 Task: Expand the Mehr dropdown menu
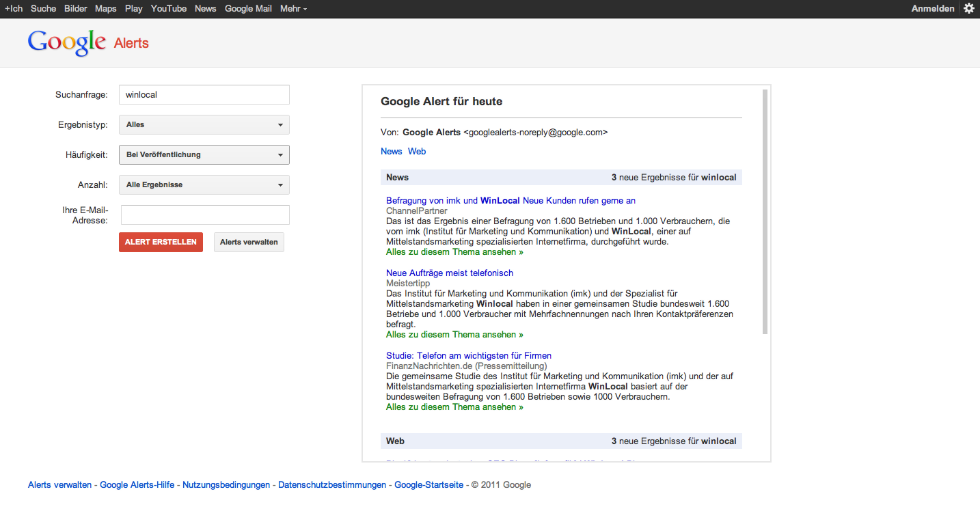(x=293, y=8)
